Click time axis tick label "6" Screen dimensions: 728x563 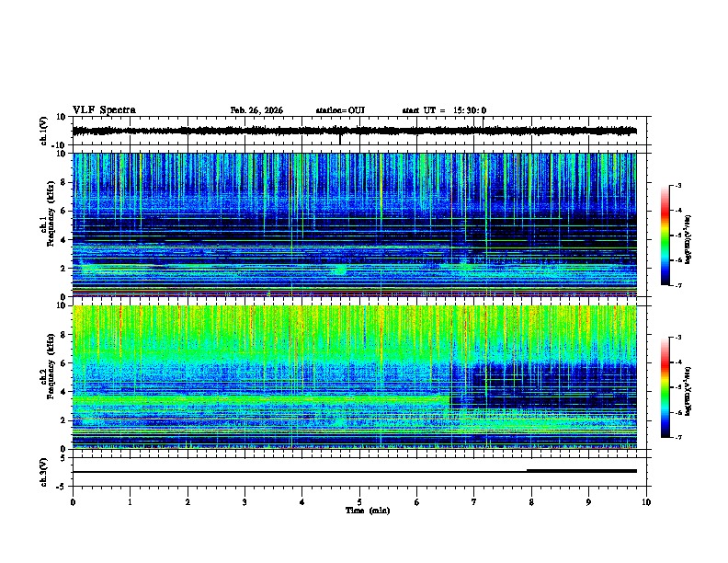coord(417,502)
